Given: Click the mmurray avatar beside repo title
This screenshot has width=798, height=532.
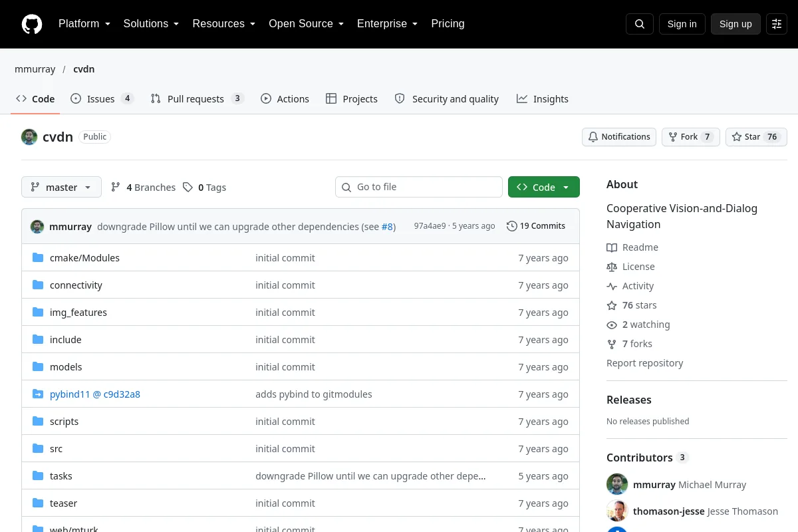Looking at the screenshot, I should tap(29, 137).
